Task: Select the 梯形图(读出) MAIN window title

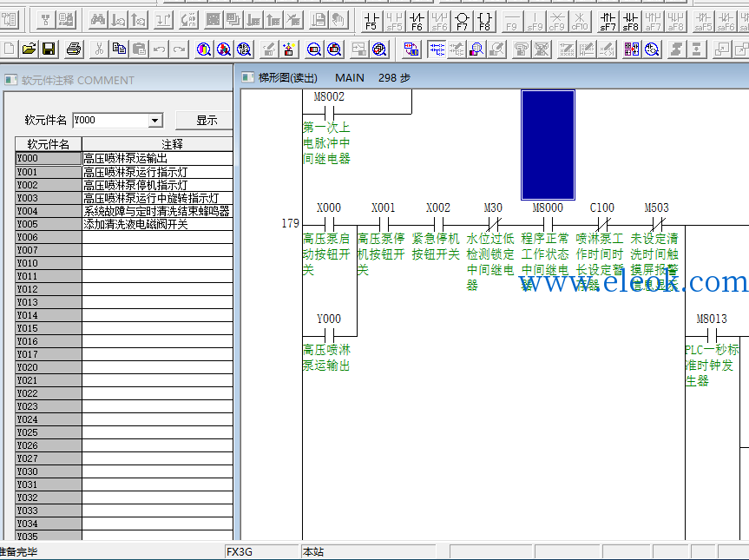Action: (334, 78)
